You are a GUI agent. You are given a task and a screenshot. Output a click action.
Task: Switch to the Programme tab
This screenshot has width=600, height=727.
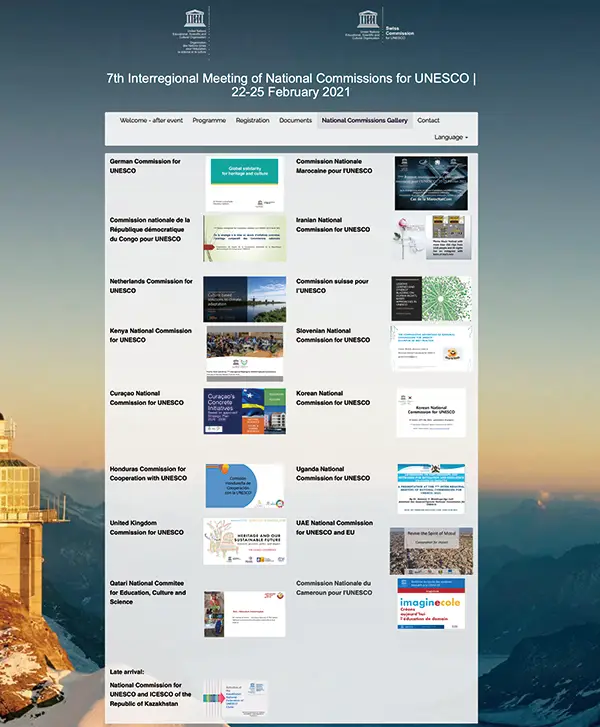pos(209,120)
